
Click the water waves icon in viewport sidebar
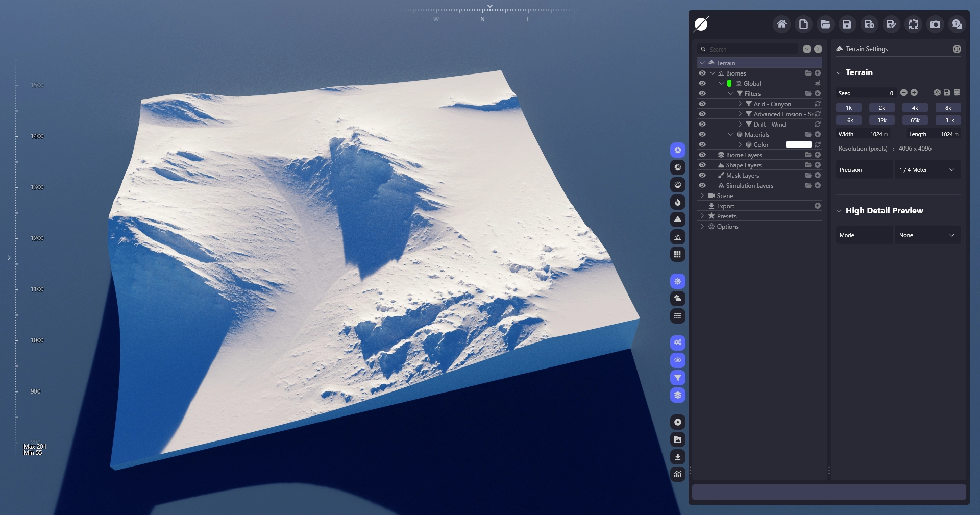[x=678, y=316]
